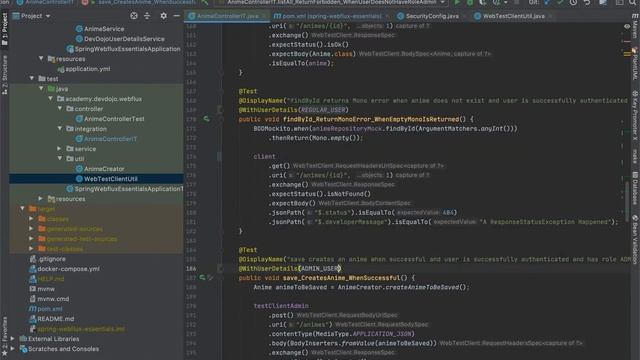
Task: Toggle the Project tool window stripe button
Action: 4,29
